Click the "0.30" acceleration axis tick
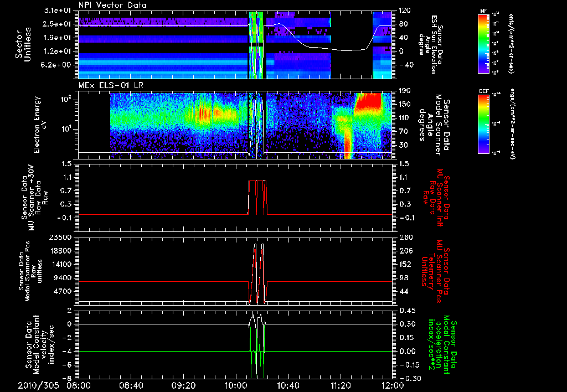The width and height of the screenshot is (567, 392). pyautogui.click(x=407, y=324)
